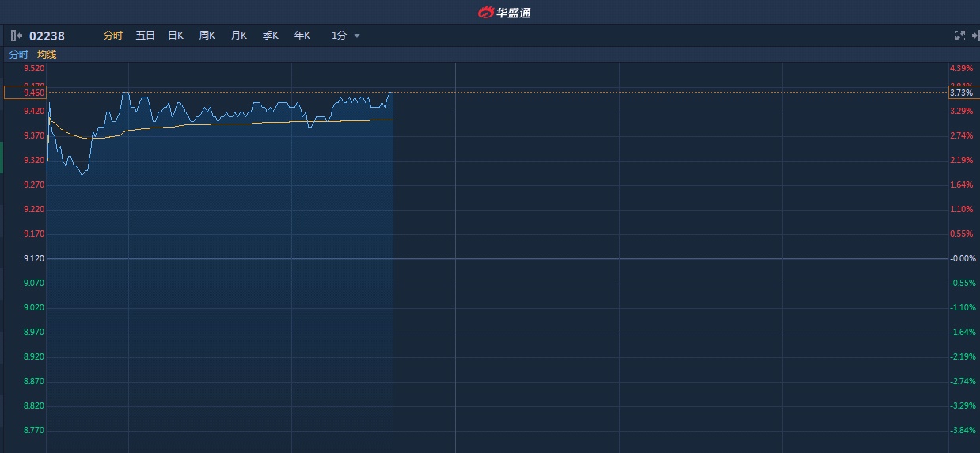The width and height of the screenshot is (980, 453).
Task: Toggle the blue 分时 line legend
Action: pos(18,55)
